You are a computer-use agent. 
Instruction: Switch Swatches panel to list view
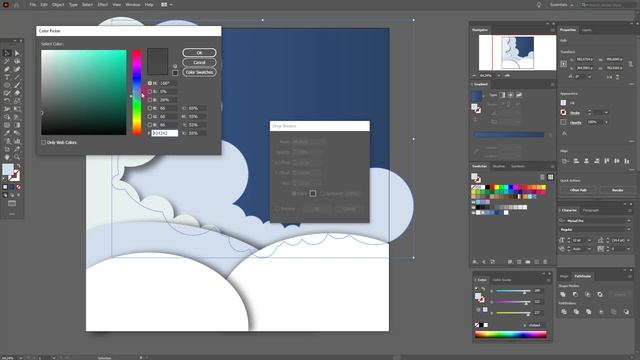click(542, 177)
